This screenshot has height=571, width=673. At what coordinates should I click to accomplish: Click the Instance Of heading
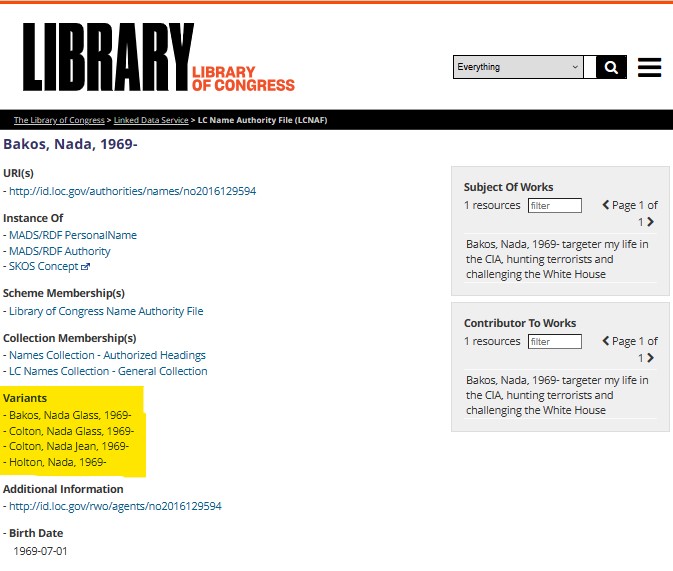coord(33,219)
